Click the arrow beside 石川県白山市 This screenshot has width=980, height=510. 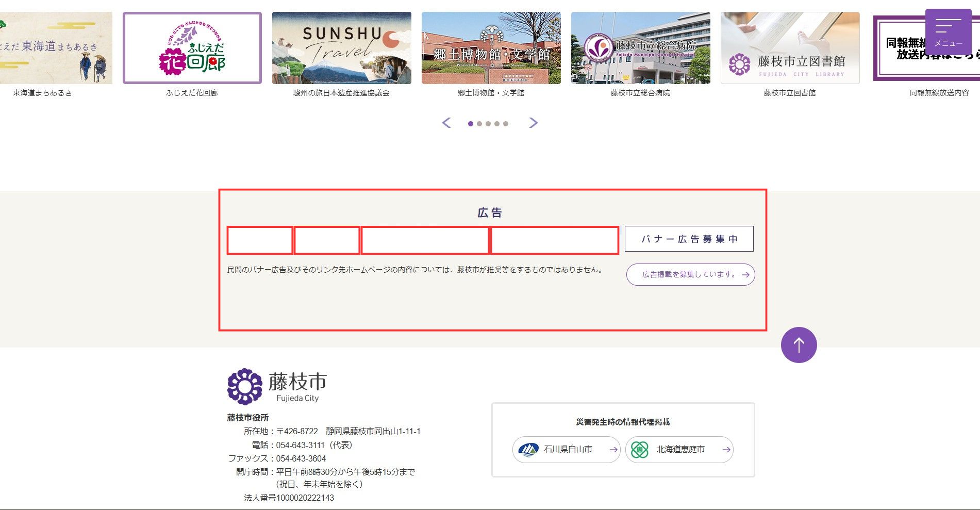point(613,450)
